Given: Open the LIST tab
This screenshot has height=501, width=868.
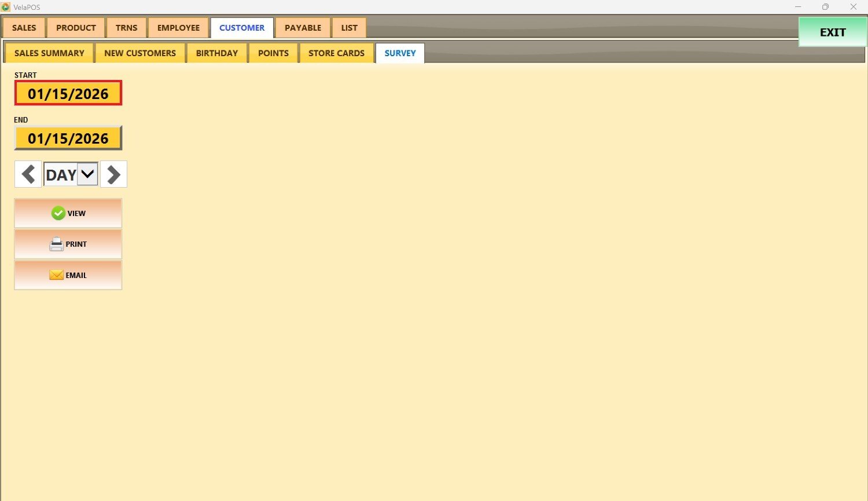Looking at the screenshot, I should [x=349, y=28].
